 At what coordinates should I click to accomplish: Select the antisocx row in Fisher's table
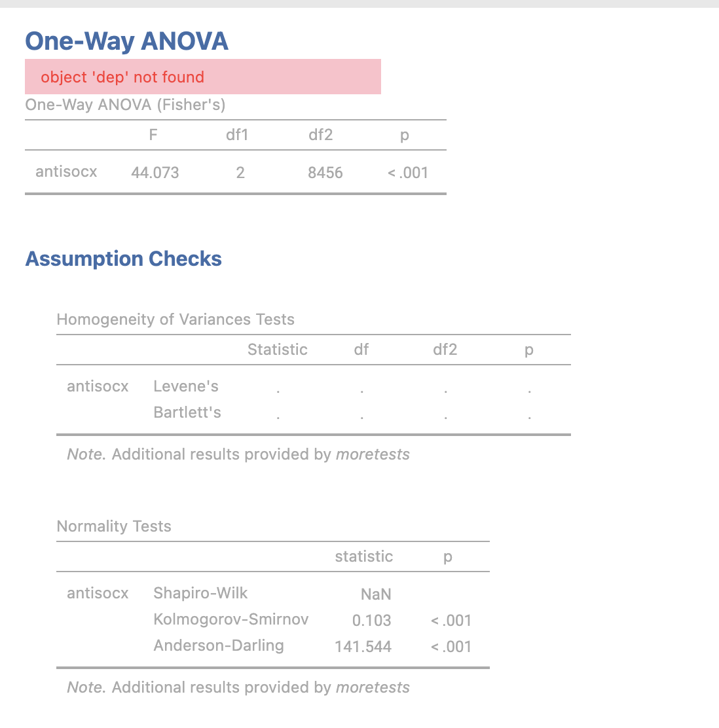click(236, 172)
